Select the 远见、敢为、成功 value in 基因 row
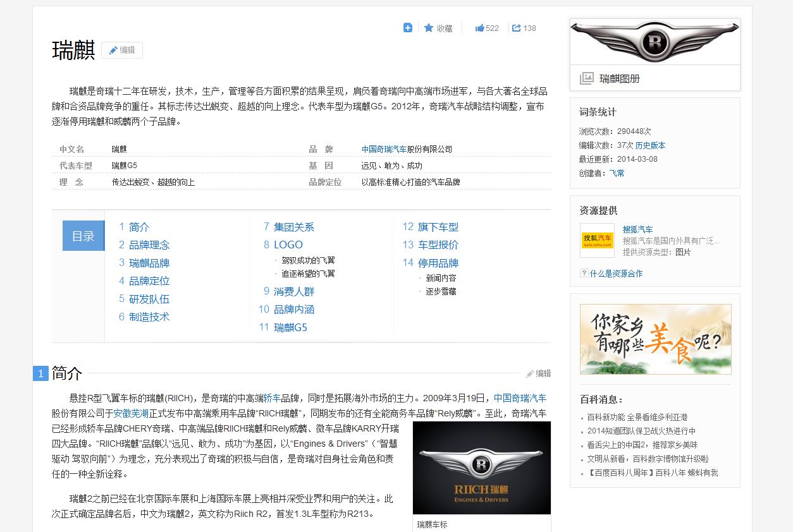Image resolution: width=793 pixels, height=532 pixels. 391,166
